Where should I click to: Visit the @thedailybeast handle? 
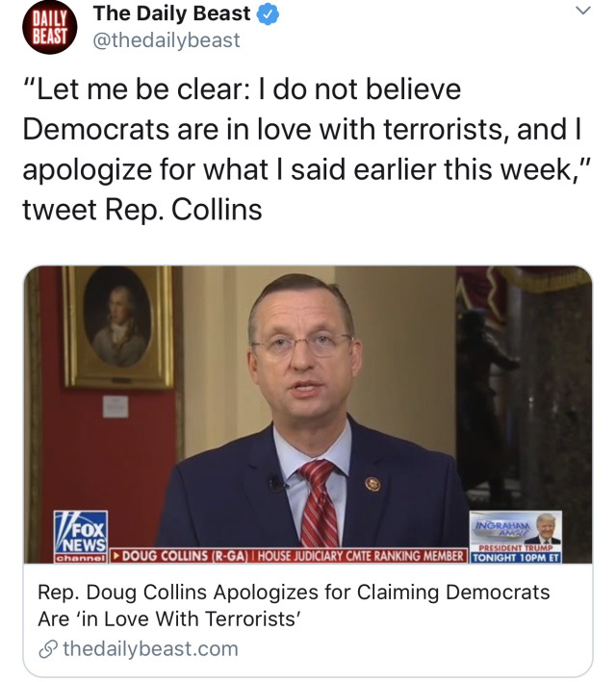point(167,40)
